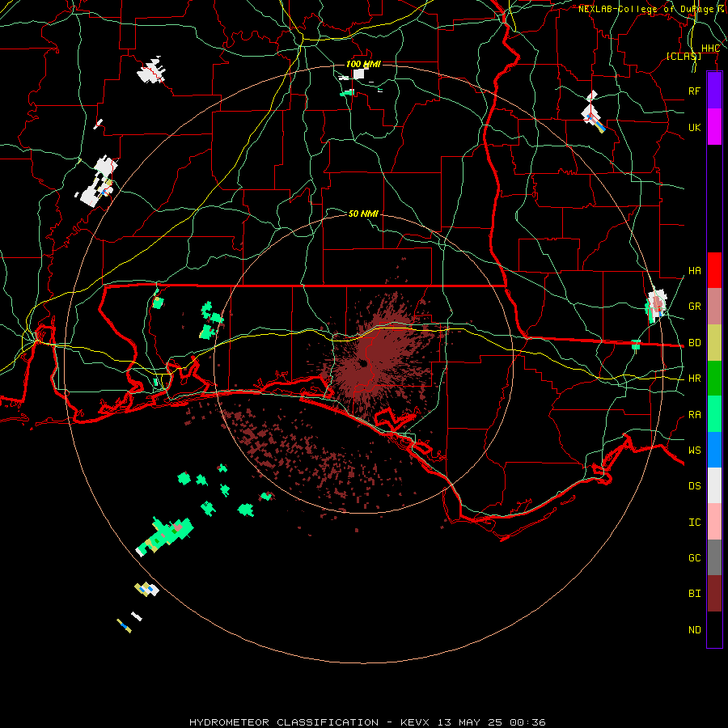Click the IC legend label

(695, 523)
